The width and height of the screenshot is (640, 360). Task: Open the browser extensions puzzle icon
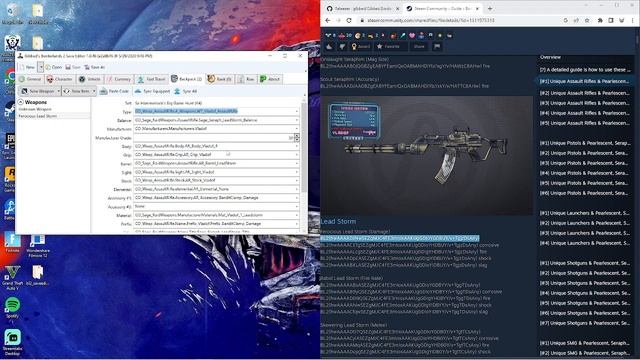600,20
